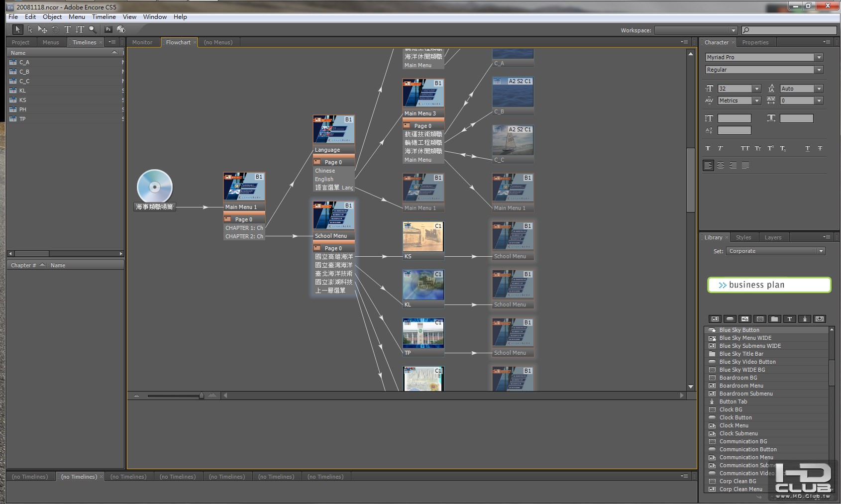
Task: Select the horizontal Text tool
Action: [x=68, y=29]
